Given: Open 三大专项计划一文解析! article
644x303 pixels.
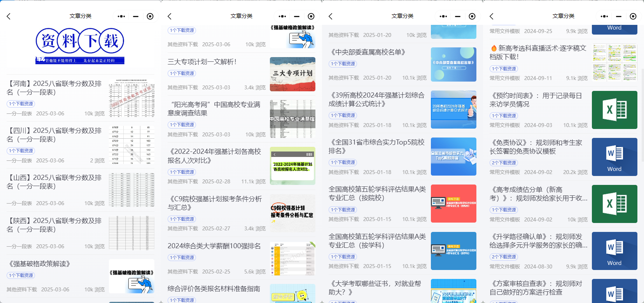Looking at the screenshot, I should (x=202, y=62).
